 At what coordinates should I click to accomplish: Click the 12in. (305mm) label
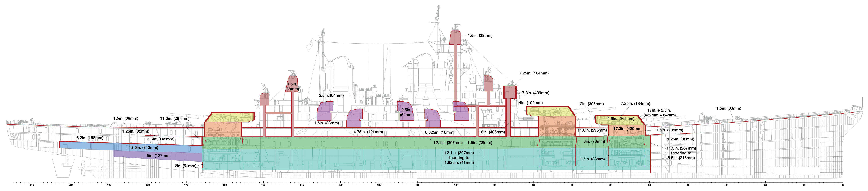591,104
